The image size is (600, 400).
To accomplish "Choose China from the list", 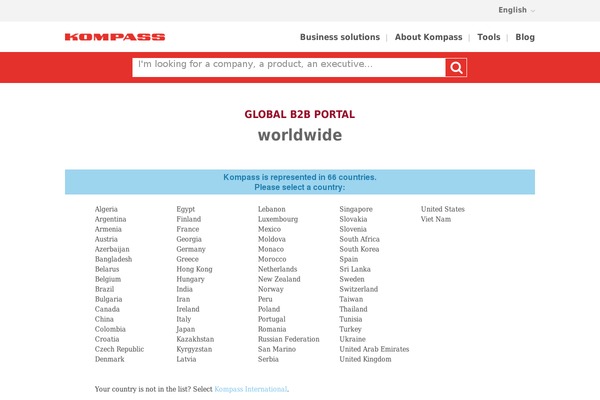I will click(104, 319).
